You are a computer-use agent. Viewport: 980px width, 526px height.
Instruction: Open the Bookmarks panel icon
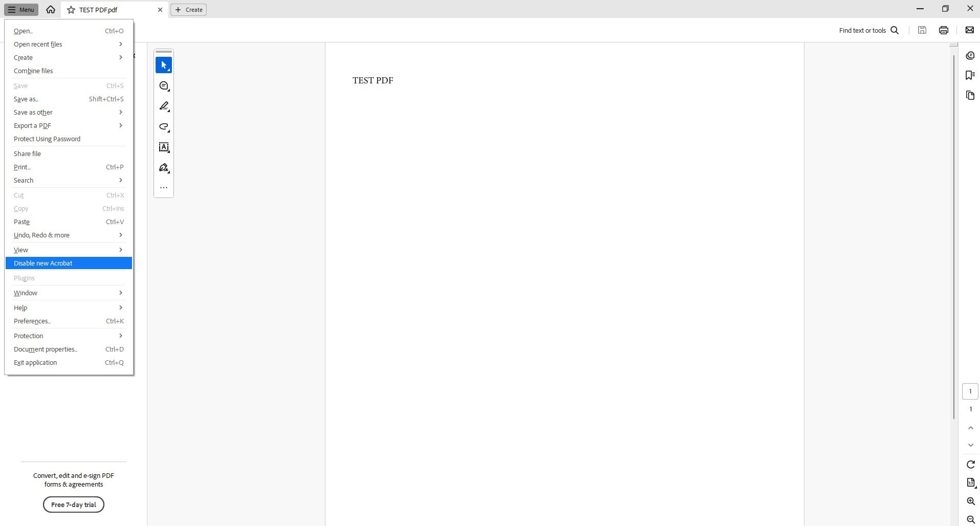tap(970, 75)
